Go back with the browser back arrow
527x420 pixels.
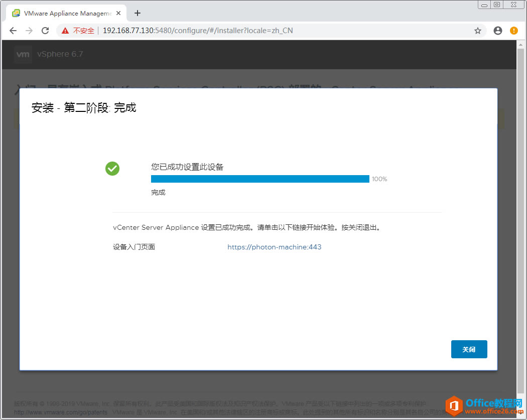click(13, 31)
